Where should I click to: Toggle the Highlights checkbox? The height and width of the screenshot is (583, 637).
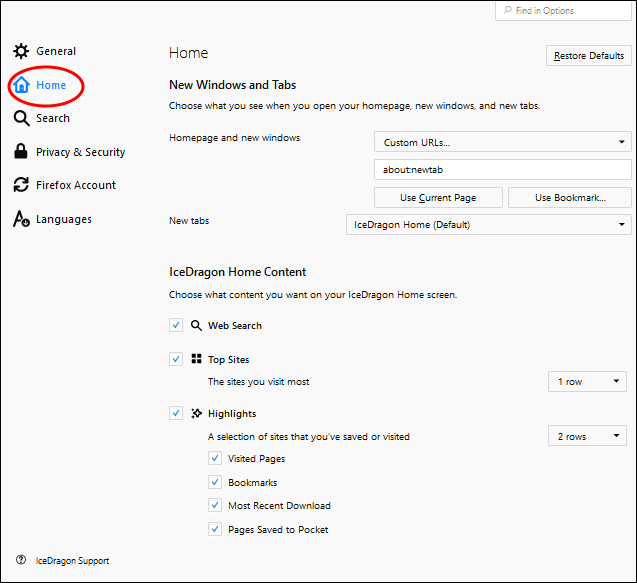tap(176, 413)
